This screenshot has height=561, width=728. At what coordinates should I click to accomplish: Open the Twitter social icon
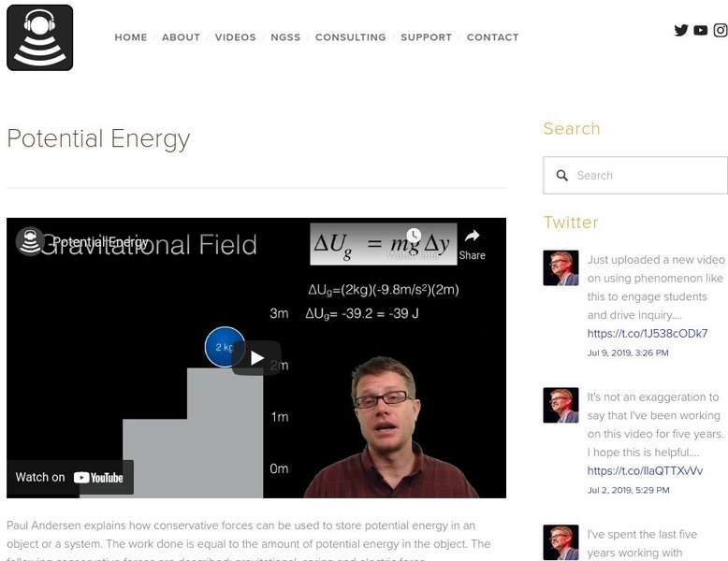tap(681, 30)
